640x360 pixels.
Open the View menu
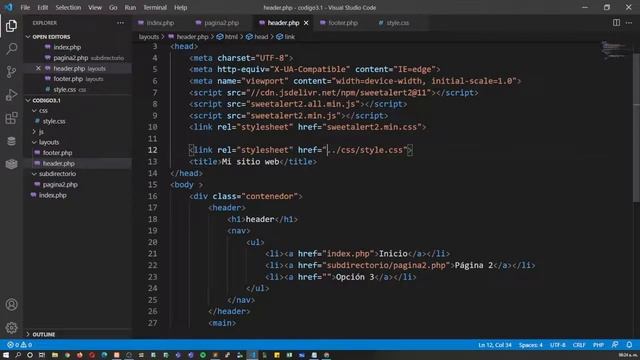coord(95,7)
